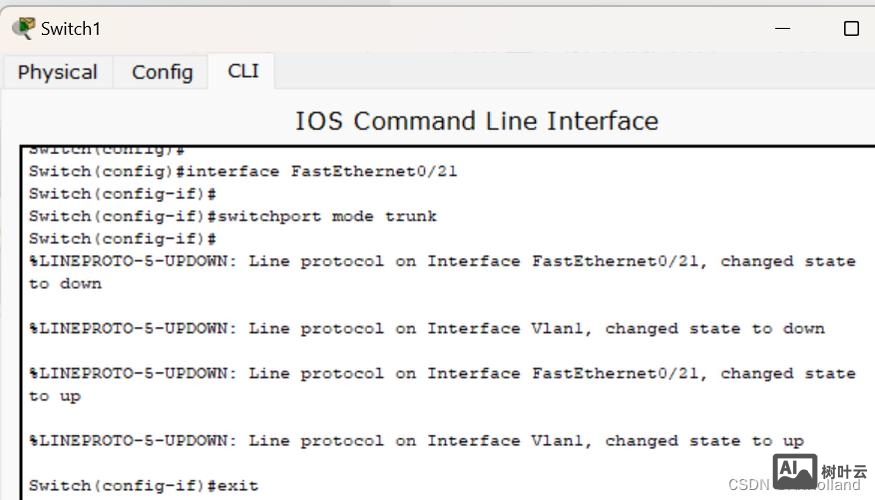875x500 pixels.
Task: Click the Switch1 device icon in title bar
Action: click(22, 28)
